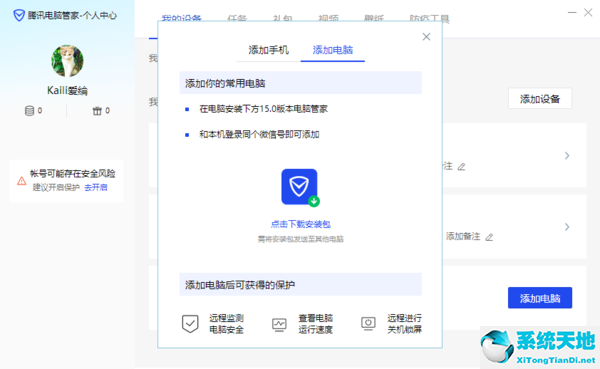Click the blue installer download icon
This screenshot has height=369, width=600.
(x=300, y=187)
